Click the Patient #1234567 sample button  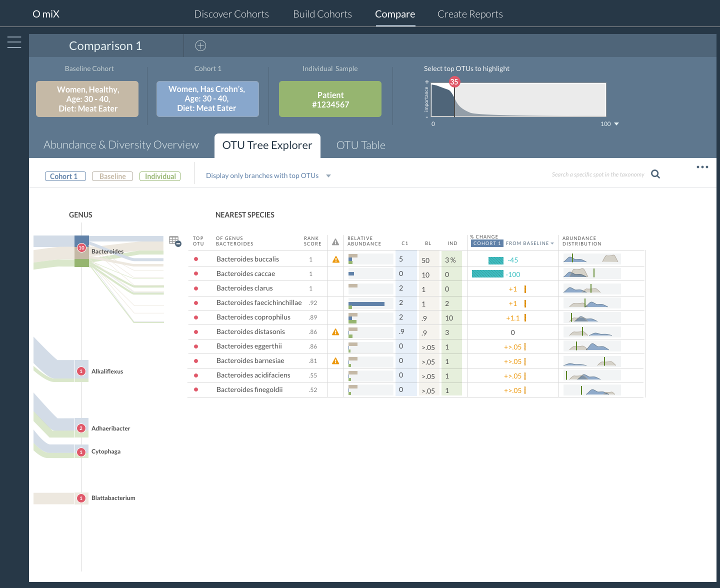point(330,99)
